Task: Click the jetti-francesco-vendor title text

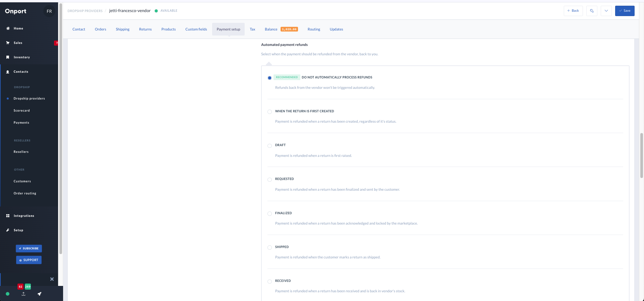Action: pyautogui.click(x=130, y=11)
